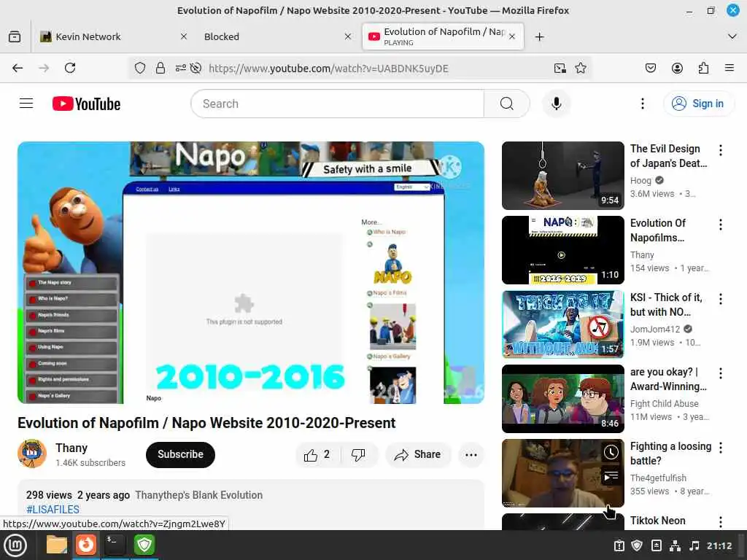Bookmark this page with the star
This screenshot has width=747, height=560.
580,68
